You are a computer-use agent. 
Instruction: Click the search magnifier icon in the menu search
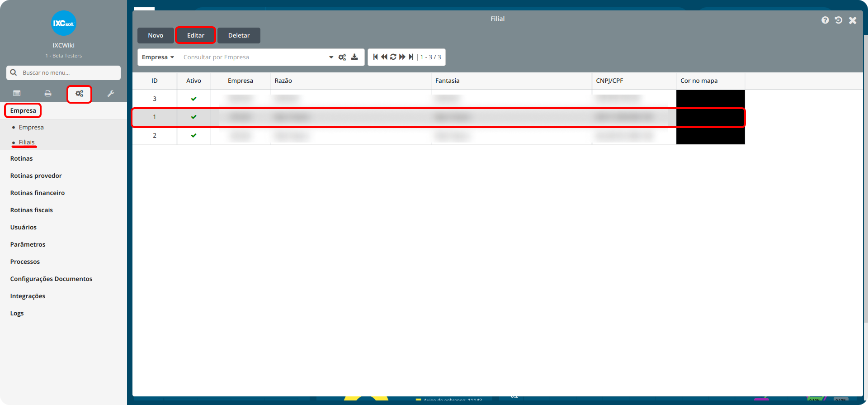[14, 72]
